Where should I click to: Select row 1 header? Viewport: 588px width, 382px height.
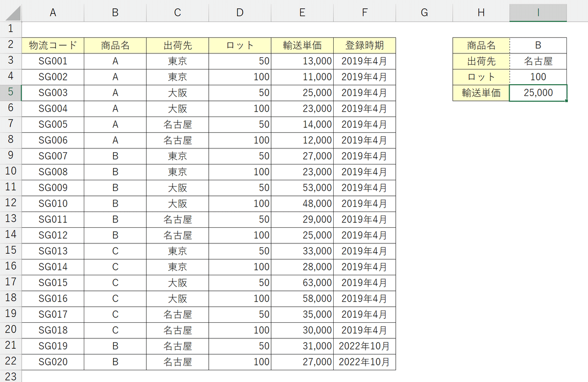pos(11,29)
